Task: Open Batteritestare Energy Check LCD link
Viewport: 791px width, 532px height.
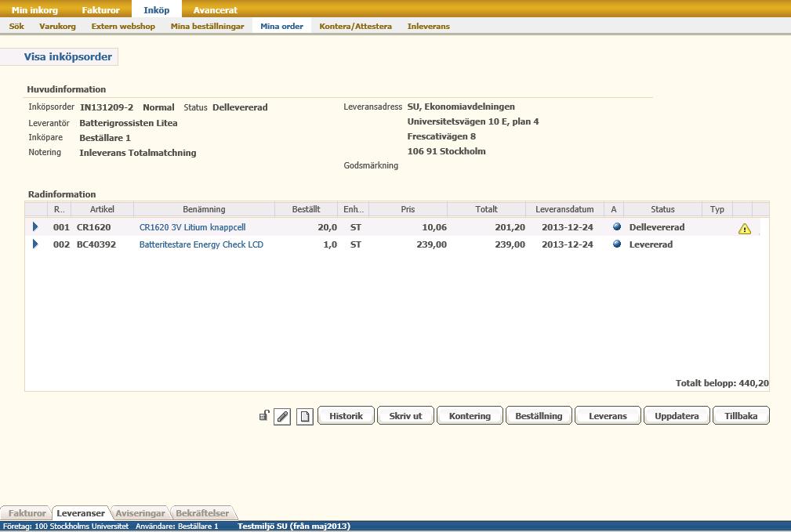Action: [x=201, y=244]
